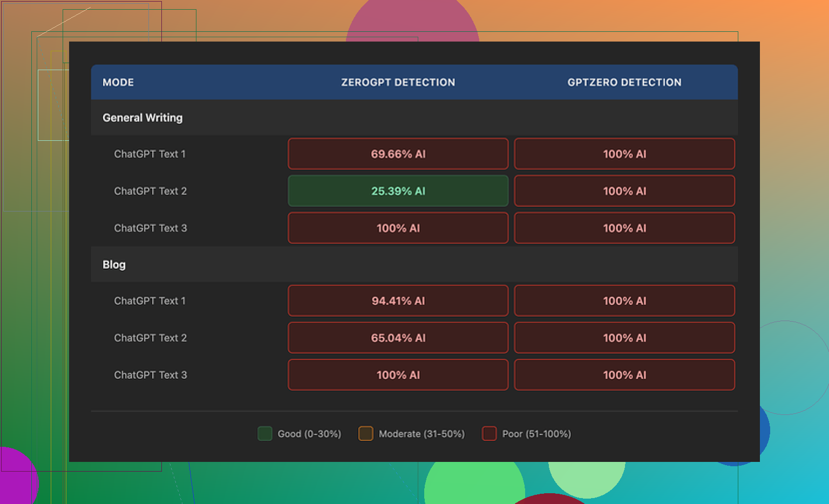This screenshot has height=504, width=829.
Task: Click GPTZero 100% AI cell for General Writing Text 1
Action: tap(624, 154)
